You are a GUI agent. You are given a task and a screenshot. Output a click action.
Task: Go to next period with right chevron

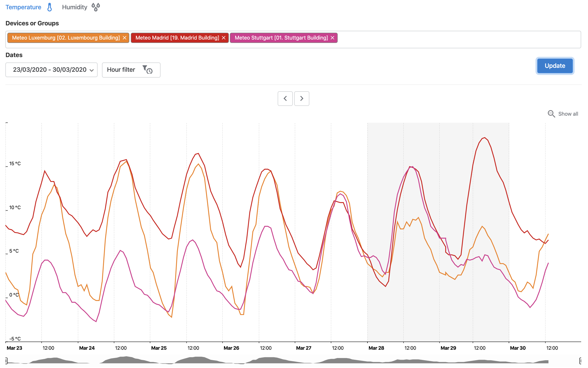[302, 99]
